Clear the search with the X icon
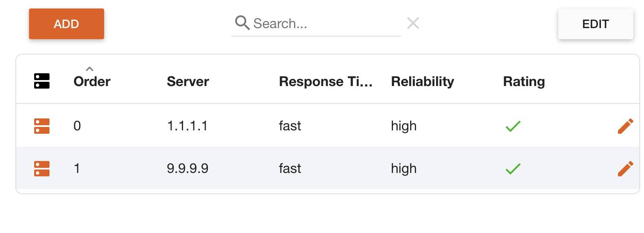Screen dimensions: 644x233 coord(413,23)
